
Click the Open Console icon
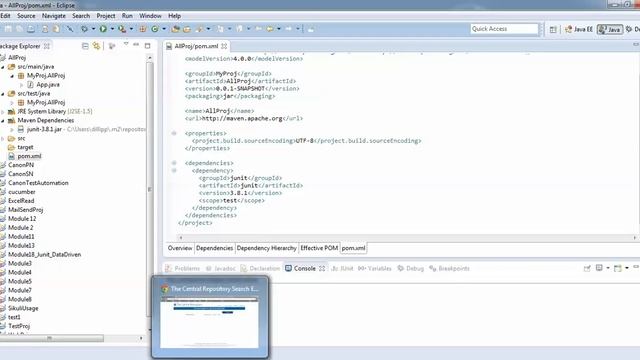(618, 268)
